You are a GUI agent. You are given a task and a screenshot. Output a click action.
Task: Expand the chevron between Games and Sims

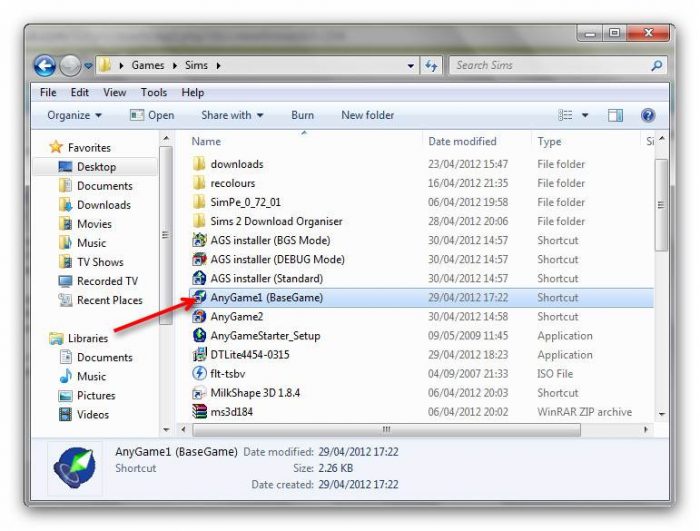tap(175, 66)
